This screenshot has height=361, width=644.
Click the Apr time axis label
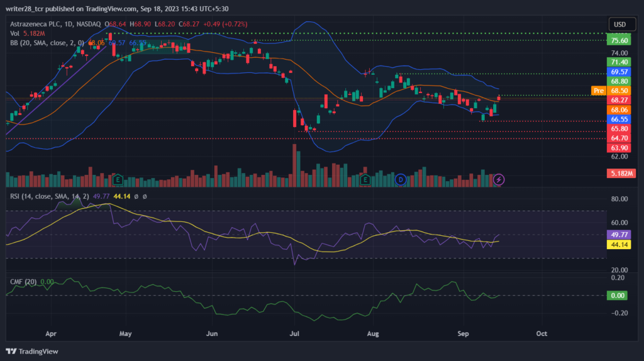51,333
